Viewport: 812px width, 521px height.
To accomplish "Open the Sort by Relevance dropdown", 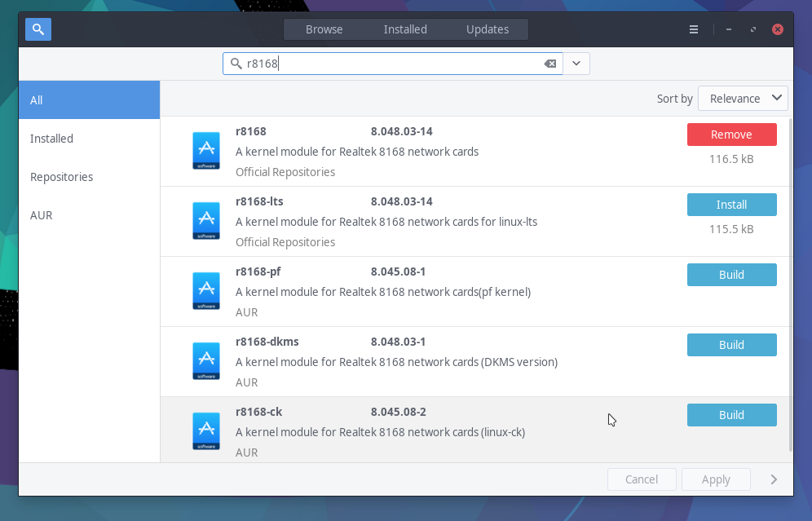I will pyautogui.click(x=743, y=99).
